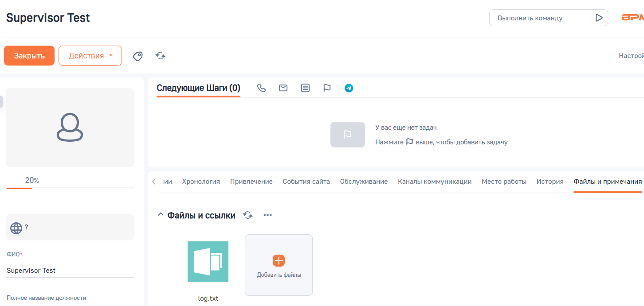Open the three-dots menu for files
Viewport: 644px width, 306px height.
267,215
